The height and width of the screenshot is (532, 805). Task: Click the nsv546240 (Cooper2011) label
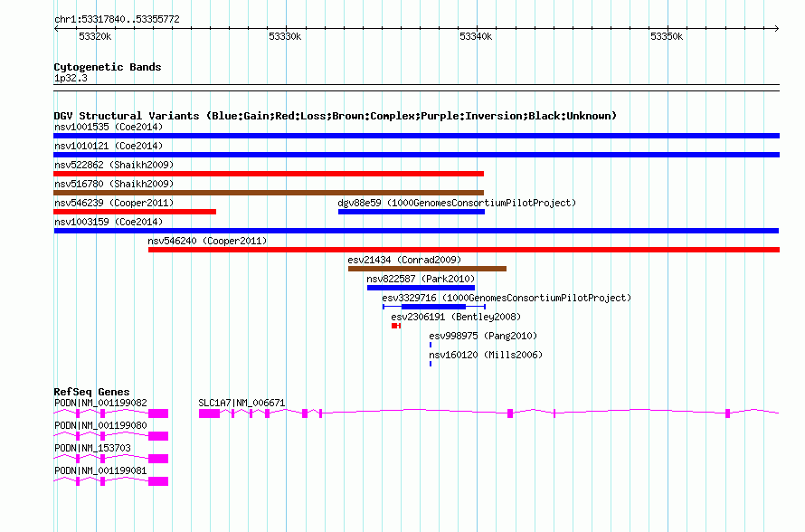[x=207, y=241]
